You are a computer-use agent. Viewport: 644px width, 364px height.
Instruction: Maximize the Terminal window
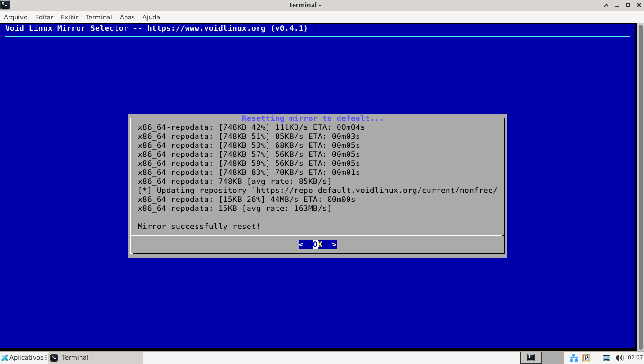coord(628,5)
